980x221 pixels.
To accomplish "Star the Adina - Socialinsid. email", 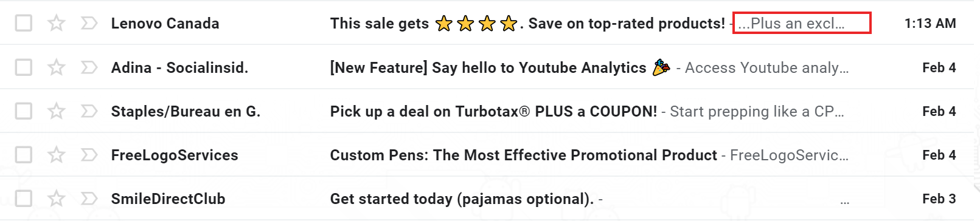I will [x=57, y=67].
